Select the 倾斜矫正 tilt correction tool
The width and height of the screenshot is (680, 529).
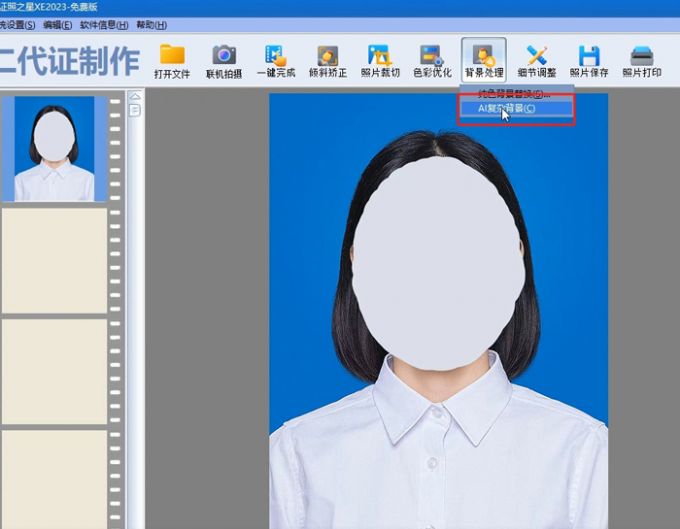pyautogui.click(x=327, y=57)
